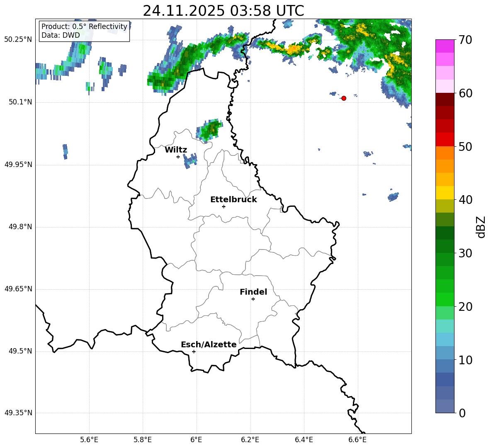
Task: Click the orange colorbar swatch below 50
Action: 445,153
